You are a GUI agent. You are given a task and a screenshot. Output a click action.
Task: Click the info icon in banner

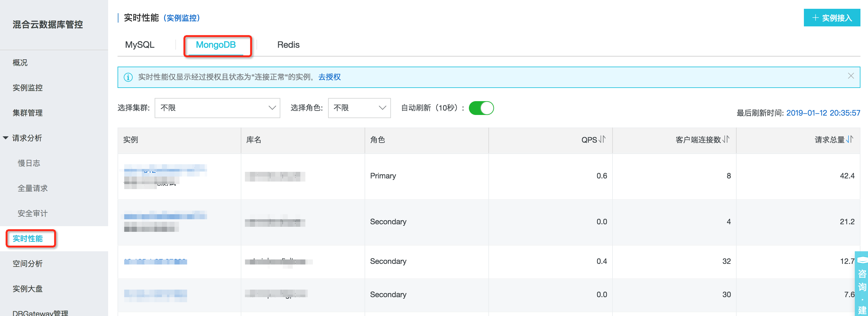click(x=128, y=77)
